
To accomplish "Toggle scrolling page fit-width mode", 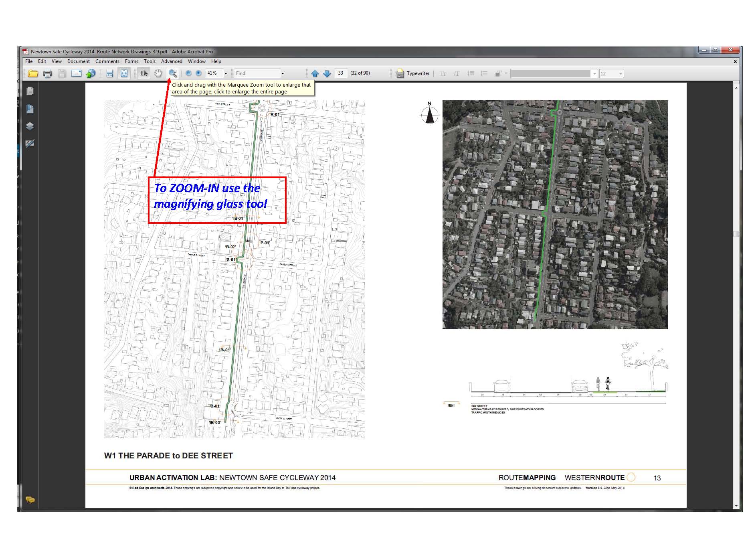I will coord(109,73).
